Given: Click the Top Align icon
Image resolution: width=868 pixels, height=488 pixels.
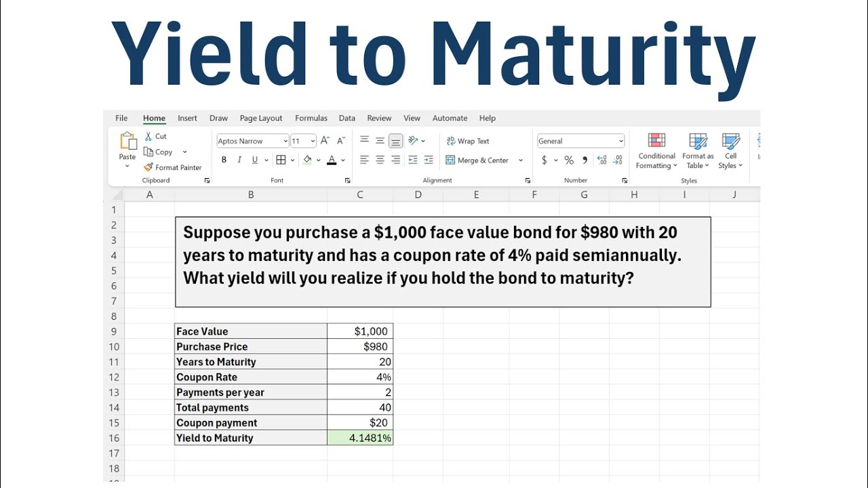Looking at the screenshot, I should (364, 141).
